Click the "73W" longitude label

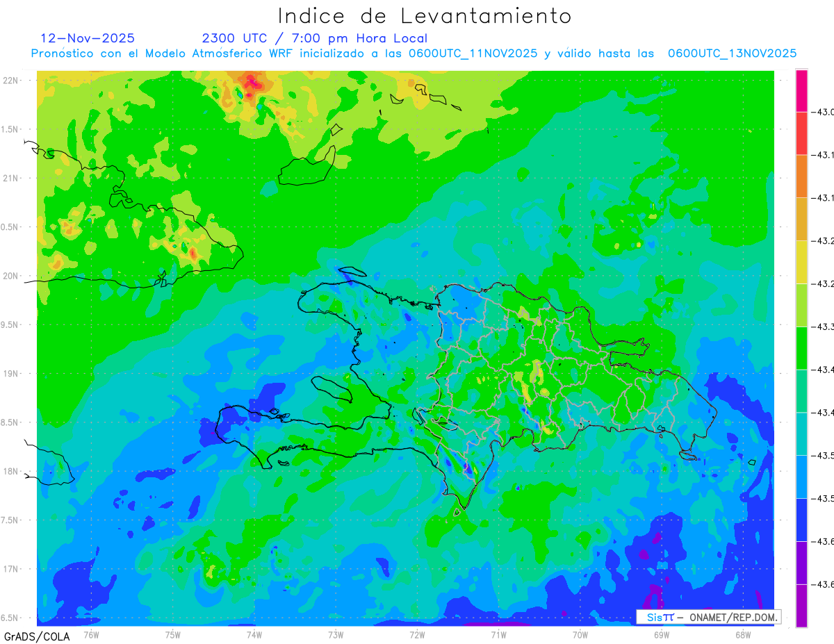coord(336,634)
